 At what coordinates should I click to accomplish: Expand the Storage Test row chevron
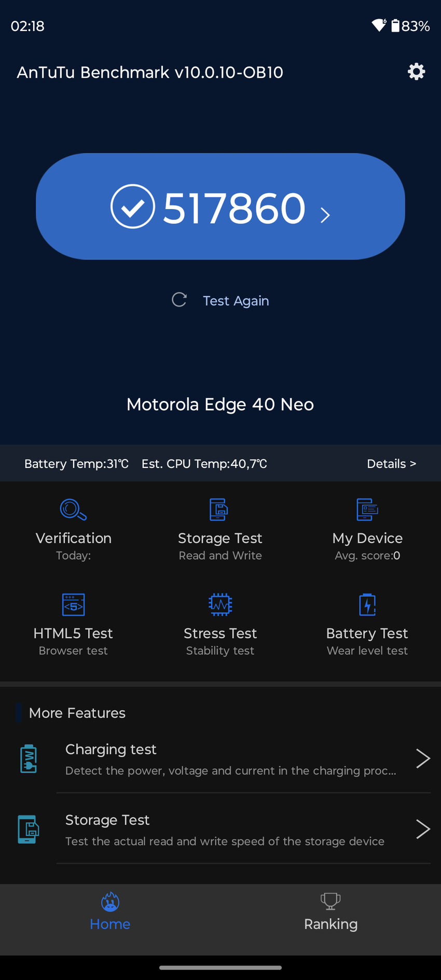(423, 829)
